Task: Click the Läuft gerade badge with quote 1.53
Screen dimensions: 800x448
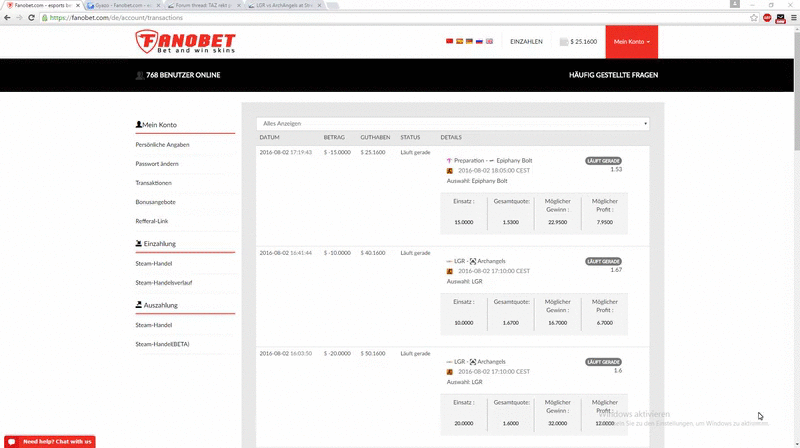Action: (604, 161)
